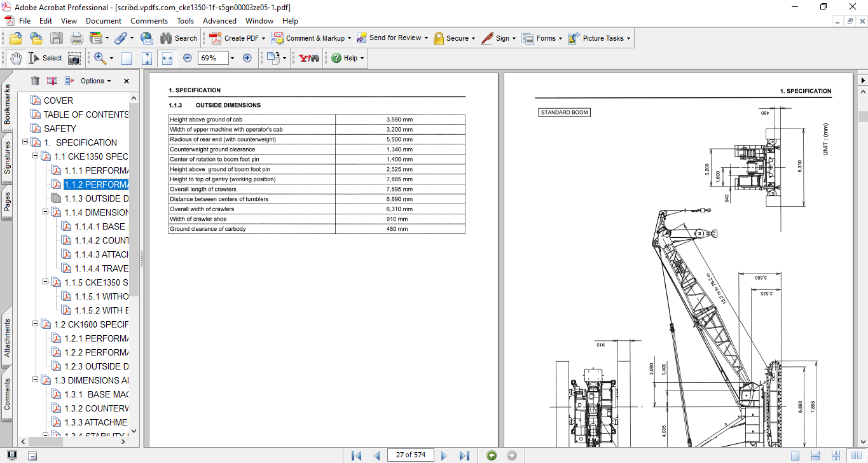The height and width of the screenshot is (463, 868).
Task: Switch to the Pages side tab
Action: click(x=7, y=201)
